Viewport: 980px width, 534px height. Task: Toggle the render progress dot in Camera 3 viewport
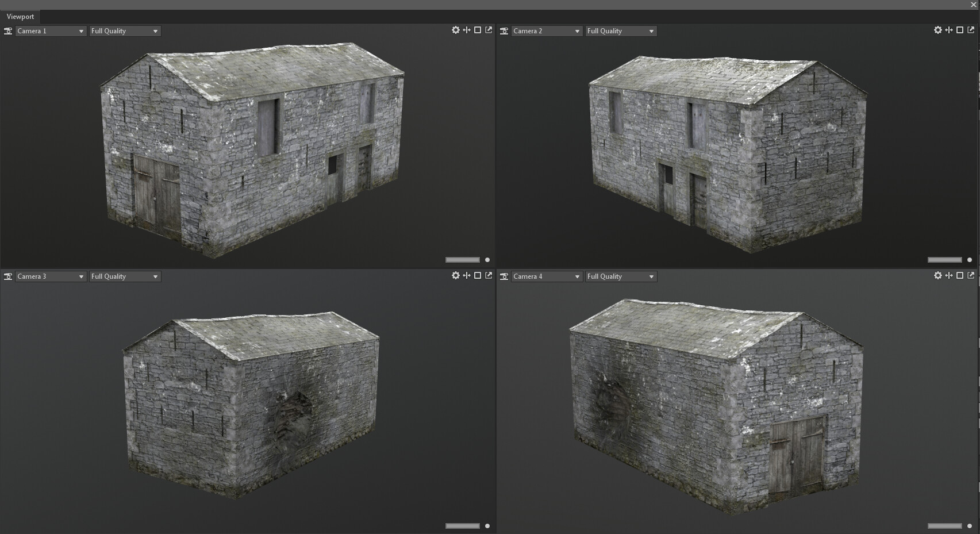(487, 525)
